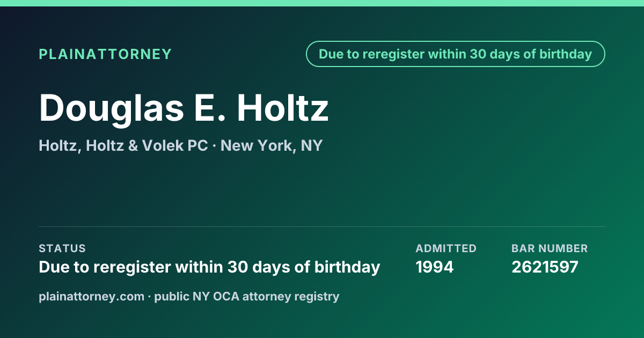Open the plainattorney.com footer link
The image size is (644, 338).
(91, 296)
